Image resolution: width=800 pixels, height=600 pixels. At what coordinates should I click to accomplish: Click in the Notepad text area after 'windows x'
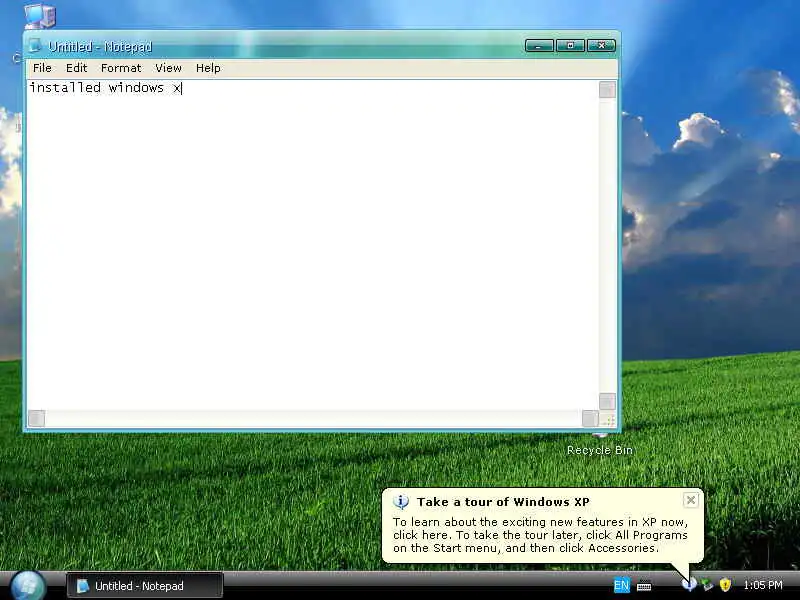183,88
